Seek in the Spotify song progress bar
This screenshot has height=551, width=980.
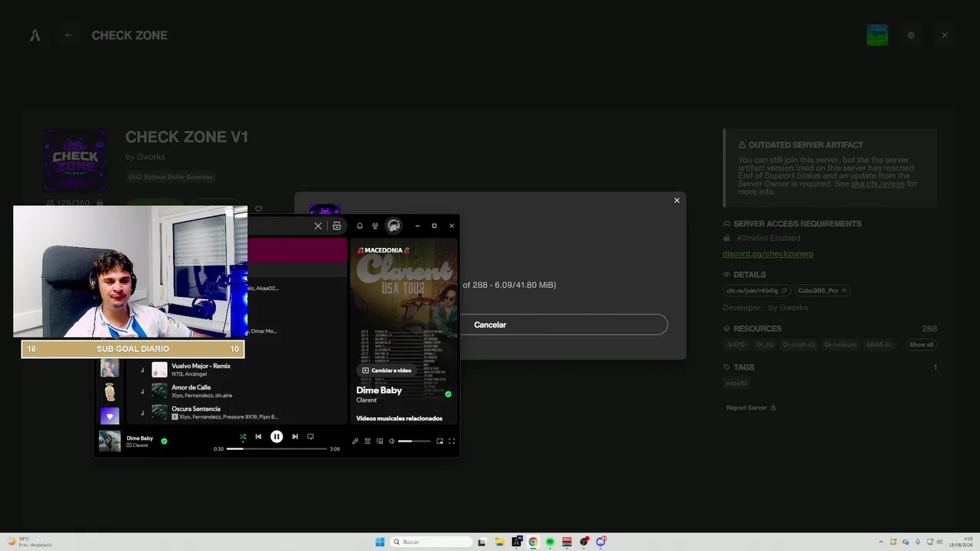(x=276, y=448)
